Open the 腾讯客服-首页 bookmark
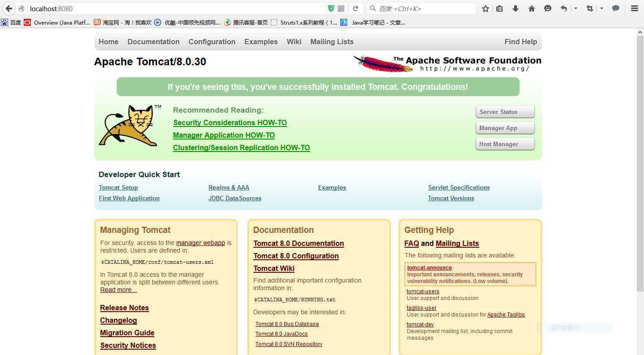 point(246,22)
